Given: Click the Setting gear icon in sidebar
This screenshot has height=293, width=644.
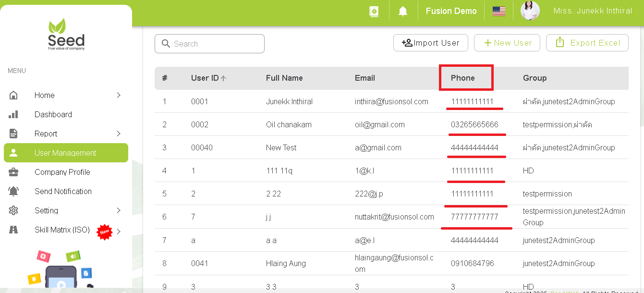Looking at the screenshot, I should click(14, 210).
